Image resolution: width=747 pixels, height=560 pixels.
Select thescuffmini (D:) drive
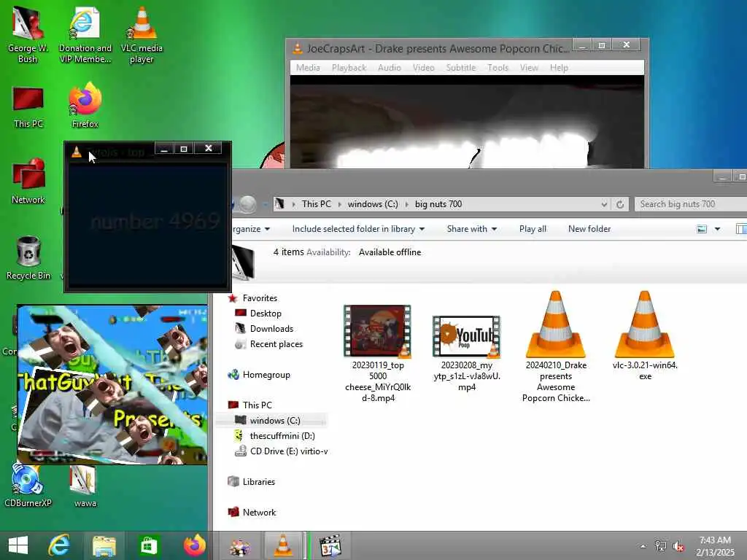(x=282, y=436)
